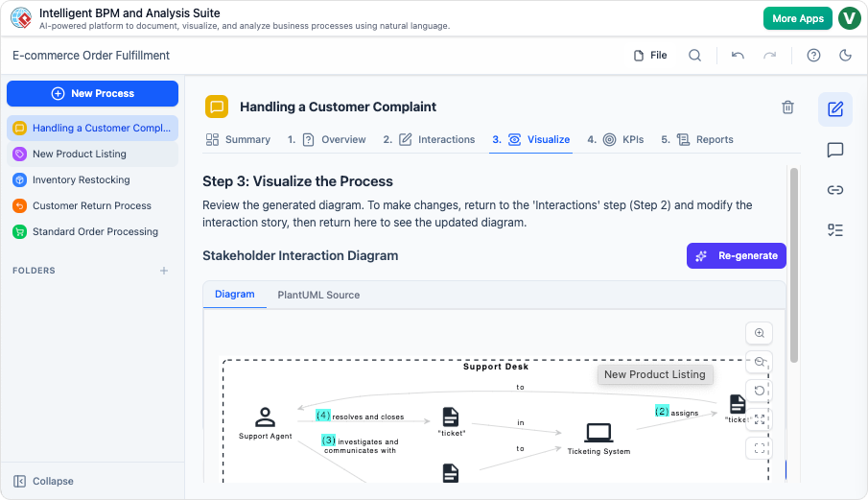Click the Re-generate button
868x500 pixels.
point(737,256)
